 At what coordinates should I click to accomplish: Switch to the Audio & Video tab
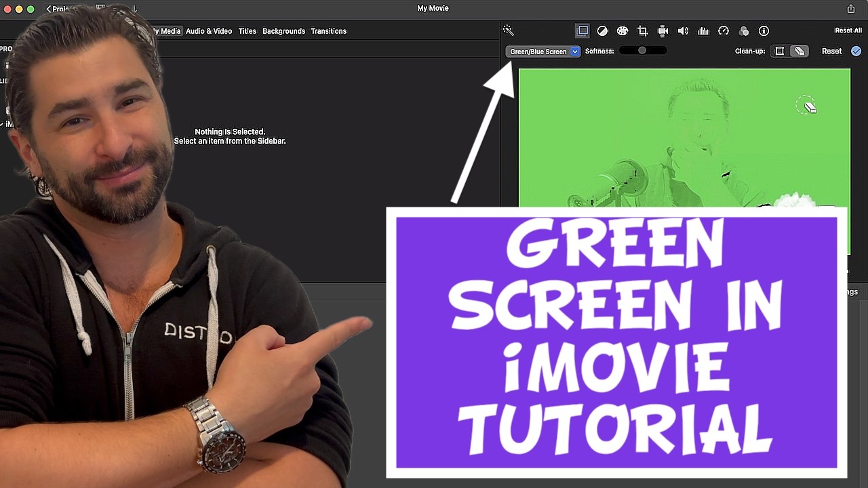coord(209,31)
